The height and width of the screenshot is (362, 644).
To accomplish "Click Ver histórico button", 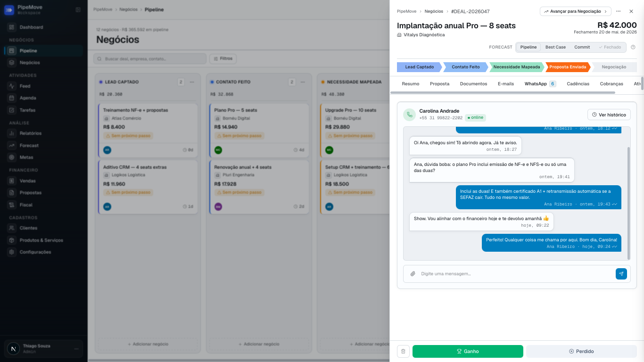I will point(609,115).
